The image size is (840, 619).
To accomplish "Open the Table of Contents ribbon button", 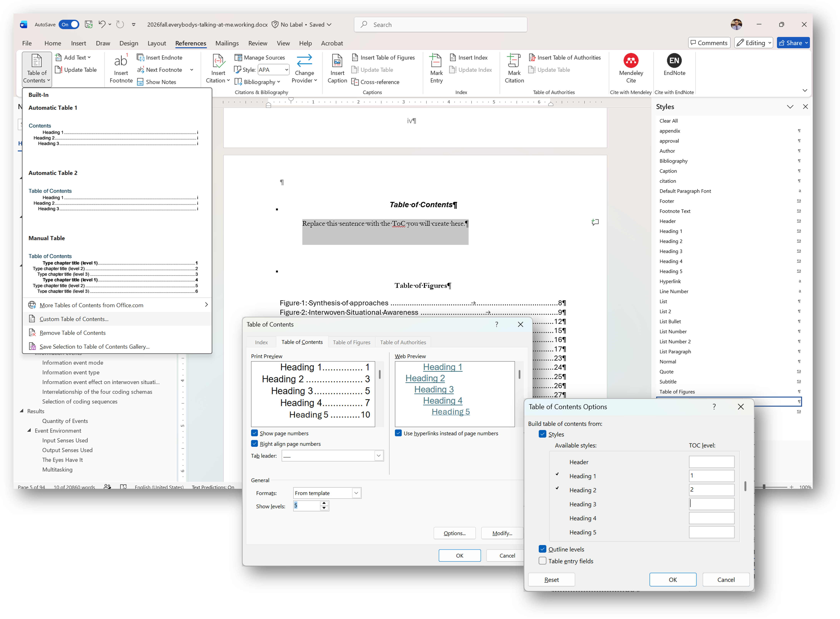I will [36, 69].
